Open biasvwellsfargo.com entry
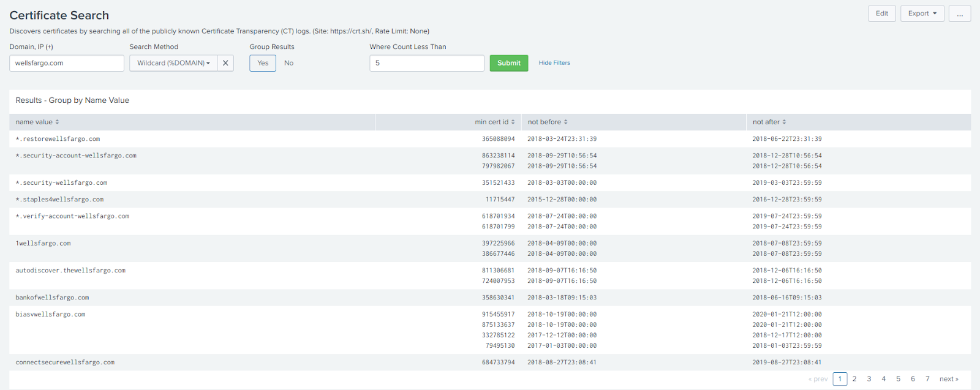 coord(50,314)
